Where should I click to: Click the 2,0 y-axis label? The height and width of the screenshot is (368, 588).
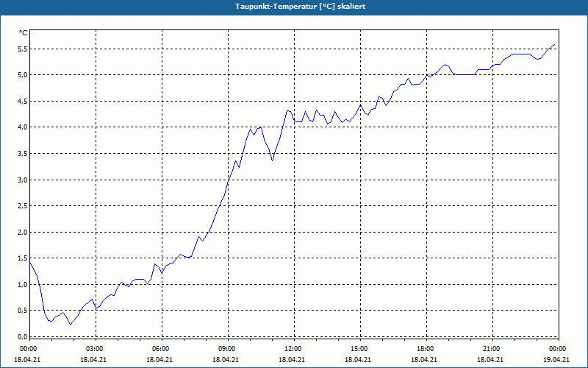23,232
